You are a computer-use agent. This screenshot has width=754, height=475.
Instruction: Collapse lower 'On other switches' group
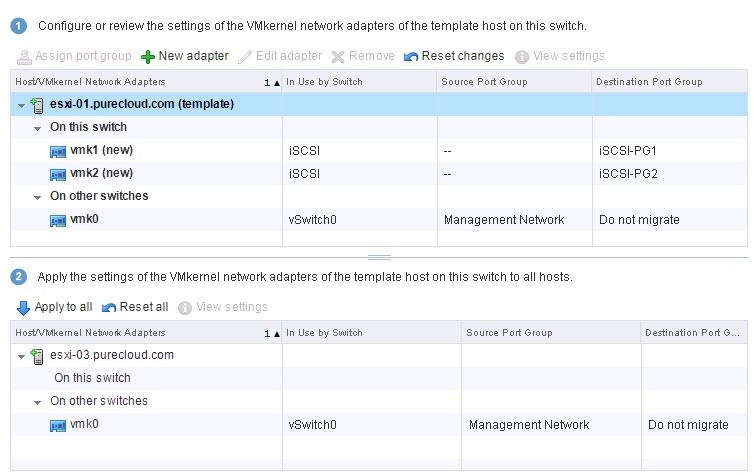[x=37, y=402]
